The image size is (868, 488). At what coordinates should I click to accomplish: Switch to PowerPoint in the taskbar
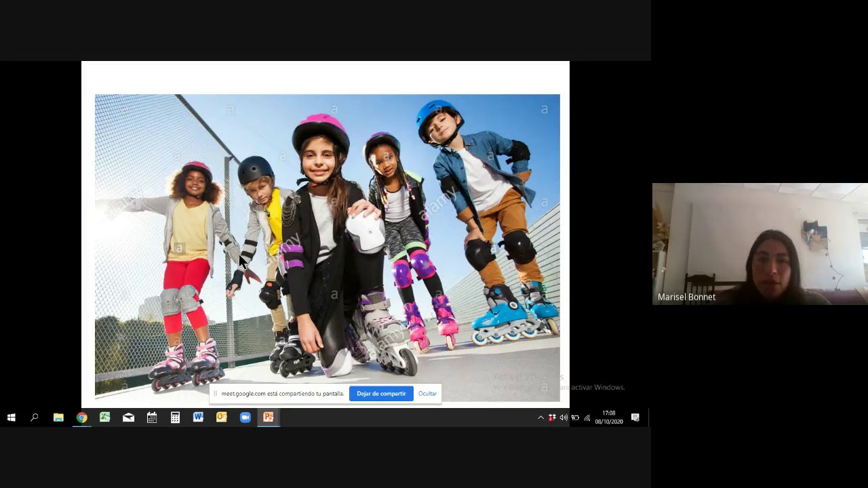[x=269, y=418]
